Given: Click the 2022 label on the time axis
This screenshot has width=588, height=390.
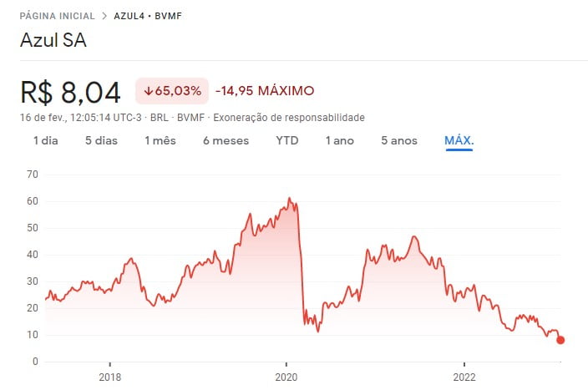Looking at the screenshot, I should click(x=464, y=377).
